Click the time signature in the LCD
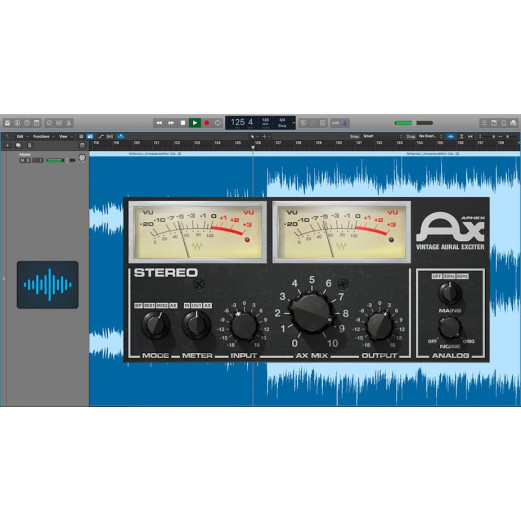 pyautogui.click(x=282, y=119)
